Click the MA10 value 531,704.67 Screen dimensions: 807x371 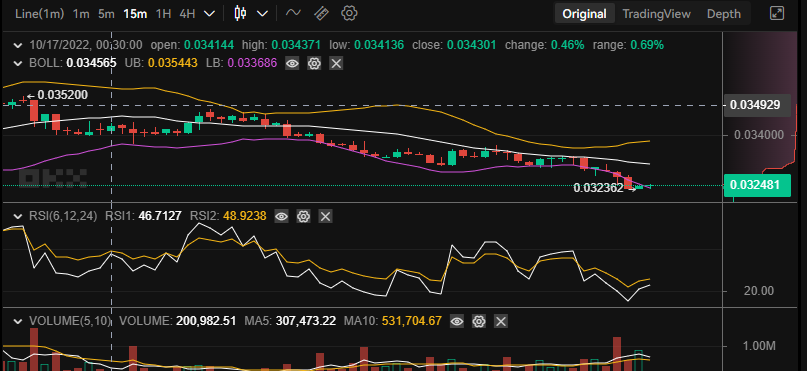click(412, 321)
